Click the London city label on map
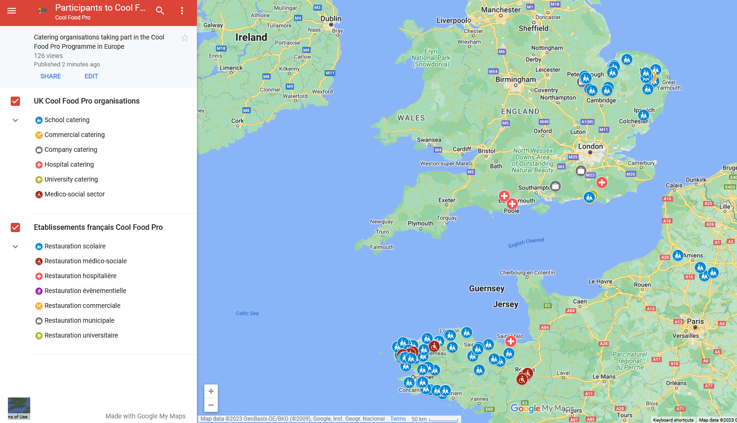 click(x=590, y=146)
